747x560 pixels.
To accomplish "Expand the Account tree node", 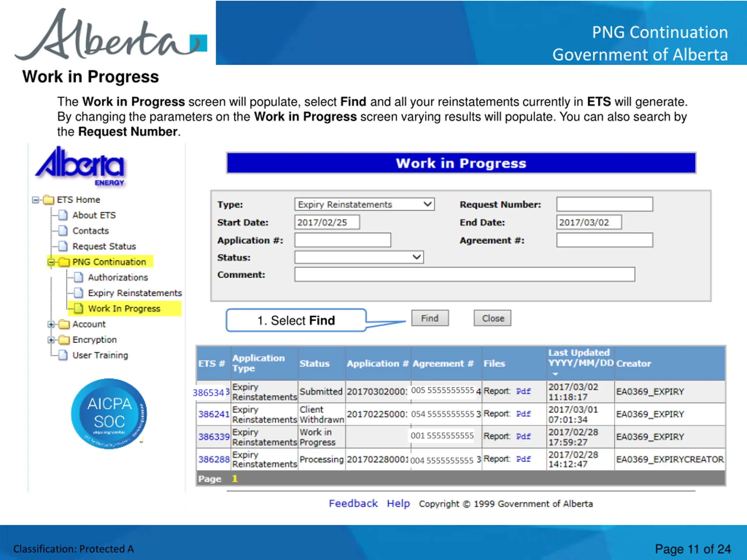I will pyautogui.click(x=51, y=325).
